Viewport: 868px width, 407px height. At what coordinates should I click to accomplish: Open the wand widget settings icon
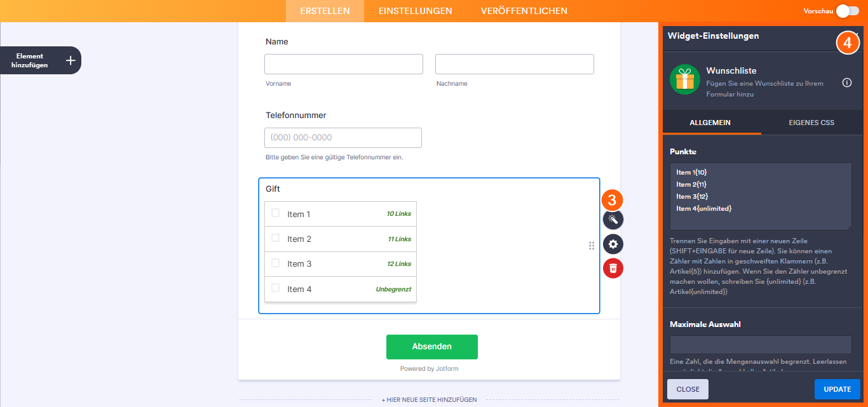tap(613, 220)
